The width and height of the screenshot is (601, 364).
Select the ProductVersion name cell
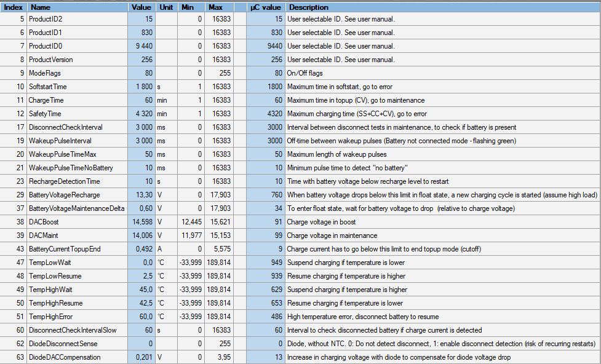coord(50,60)
